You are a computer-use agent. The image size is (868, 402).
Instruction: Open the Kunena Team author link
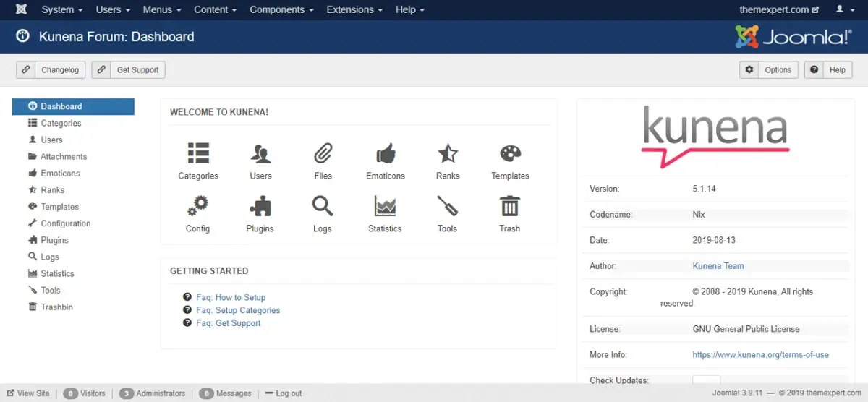[x=718, y=266]
